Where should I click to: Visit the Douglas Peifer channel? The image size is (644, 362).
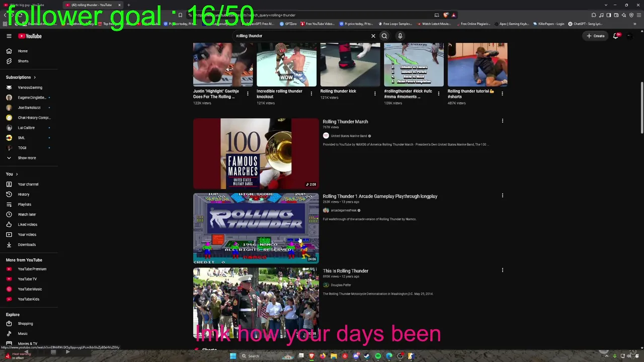coord(341,285)
